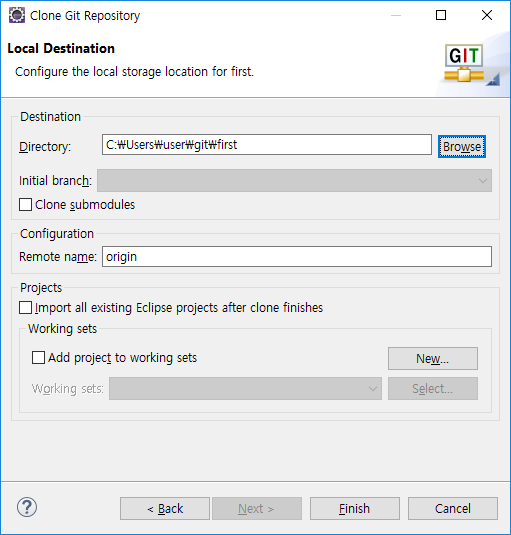Enable the Clone submodules checkbox
The height and width of the screenshot is (535, 511).
pyautogui.click(x=26, y=205)
